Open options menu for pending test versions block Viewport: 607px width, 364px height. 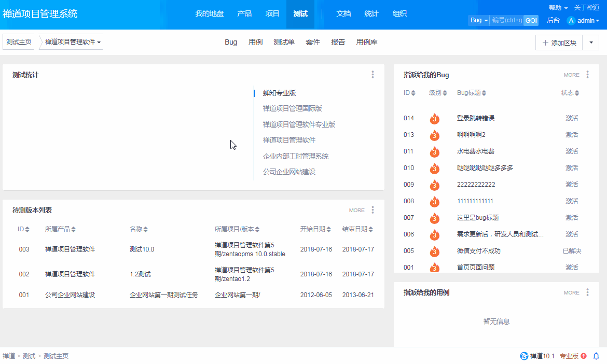point(373,210)
